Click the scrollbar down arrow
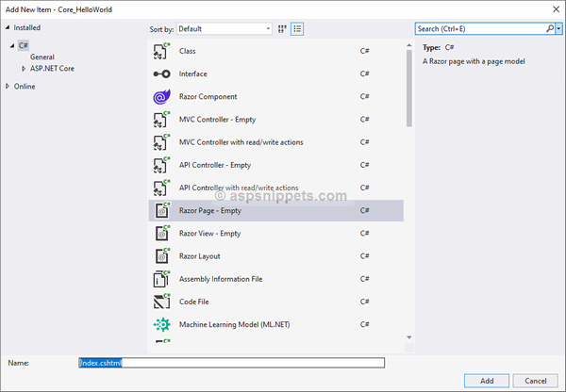 [409, 337]
